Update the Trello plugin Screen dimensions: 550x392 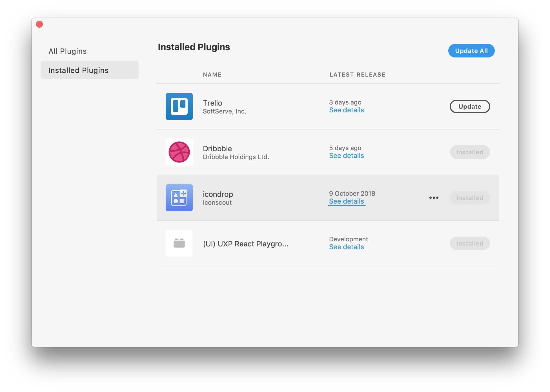click(470, 106)
